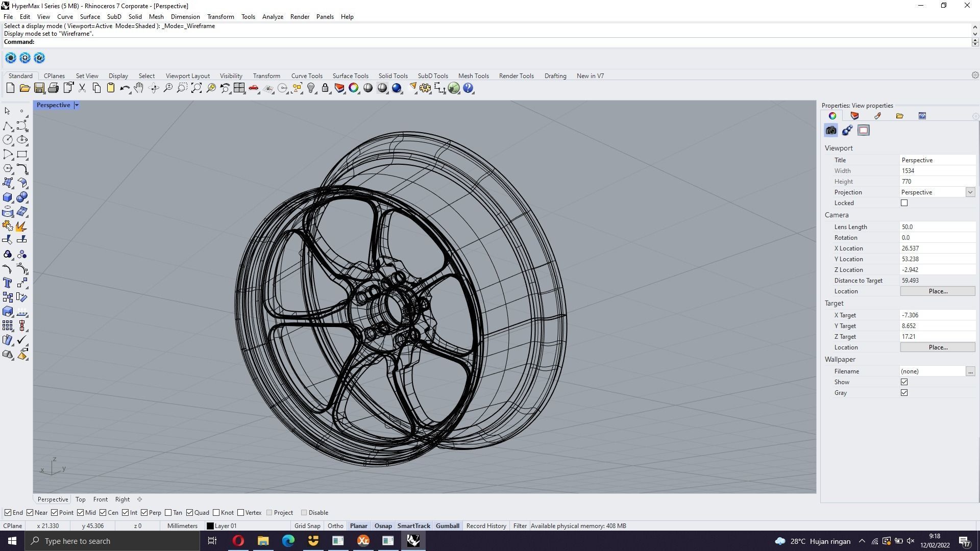Image resolution: width=980 pixels, height=551 pixels.
Task: Open the Perspective viewport title dropdown arrow
Action: point(77,105)
